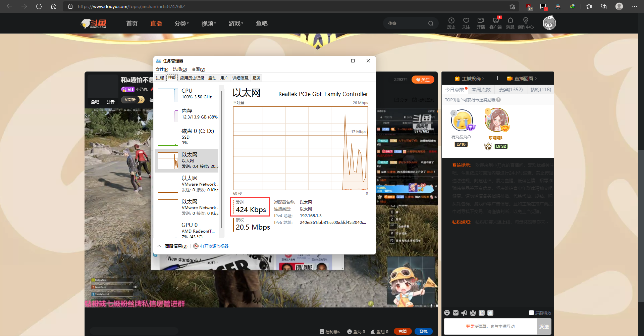
Task: Open the mail envelope icon in the chat toolbar
Action: coord(455,313)
